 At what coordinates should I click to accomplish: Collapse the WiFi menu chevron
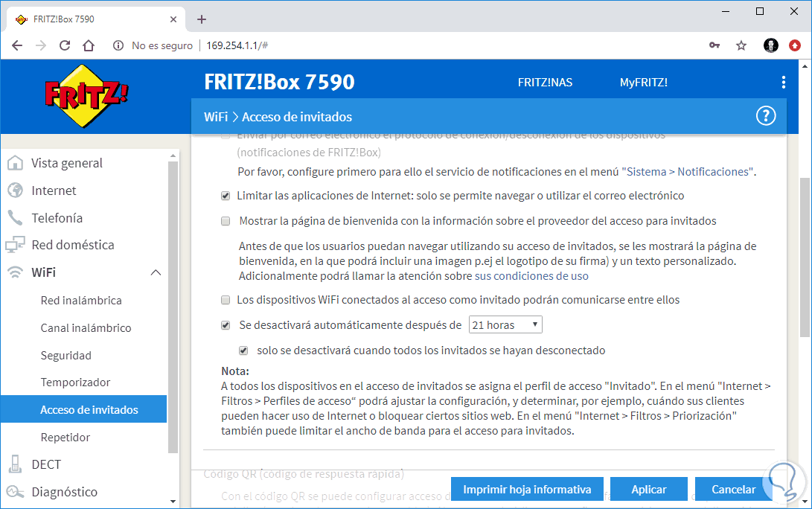click(x=156, y=272)
